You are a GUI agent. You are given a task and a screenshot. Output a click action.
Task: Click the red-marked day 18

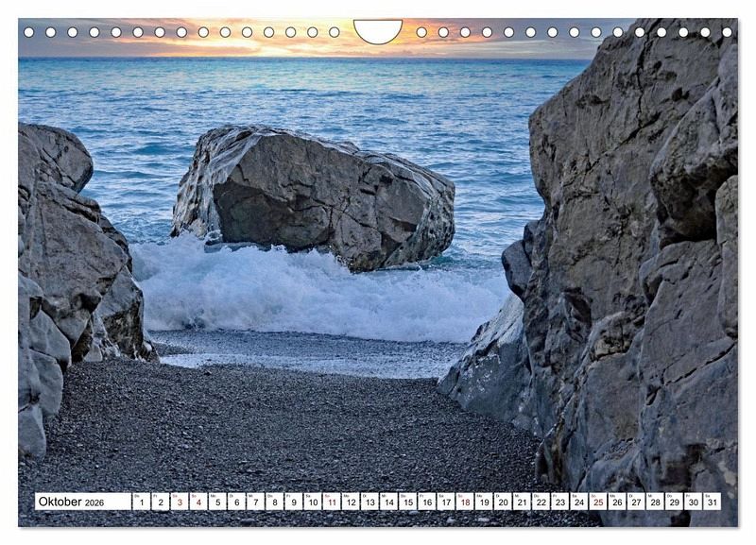point(464,502)
